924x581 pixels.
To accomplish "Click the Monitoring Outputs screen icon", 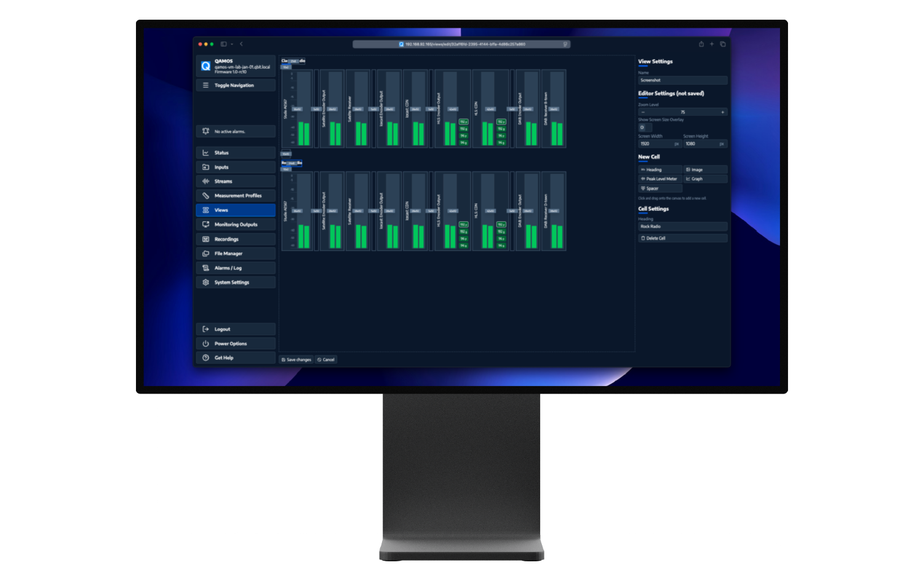I will click(x=205, y=224).
